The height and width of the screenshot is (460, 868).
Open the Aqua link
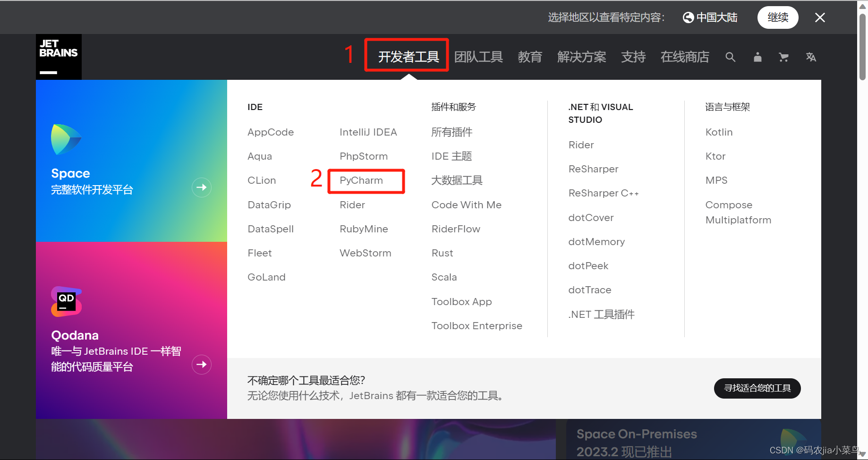click(x=260, y=156)
